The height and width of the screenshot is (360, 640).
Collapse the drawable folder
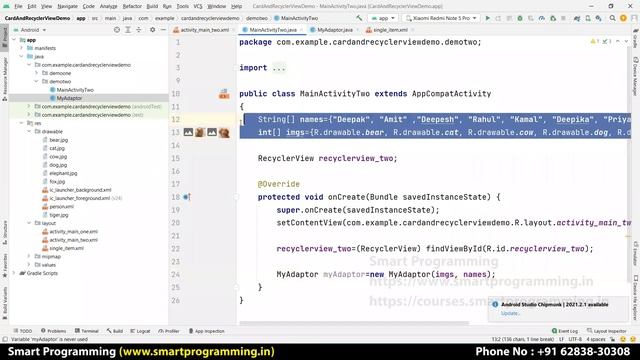29,131
